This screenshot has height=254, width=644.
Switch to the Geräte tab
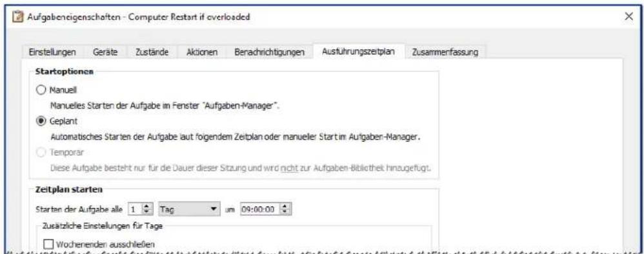[x=105, y=52]
